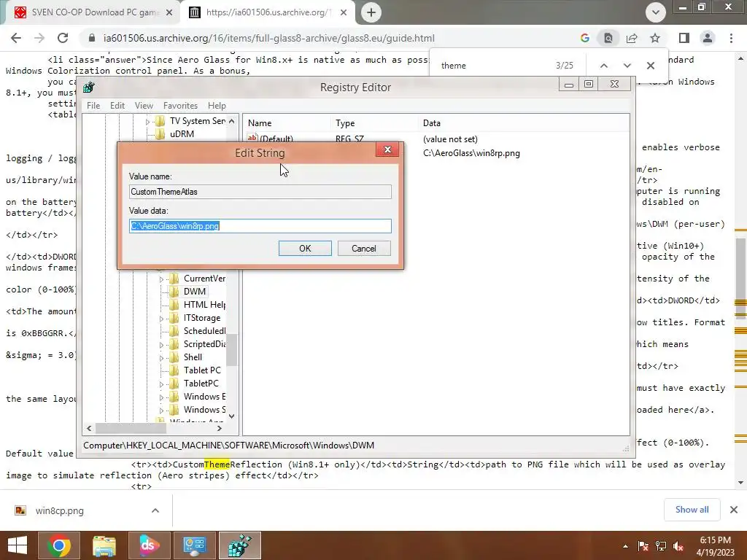Select the DWM registry key
The width and height of the screenshot is (747, 560).
194,292
